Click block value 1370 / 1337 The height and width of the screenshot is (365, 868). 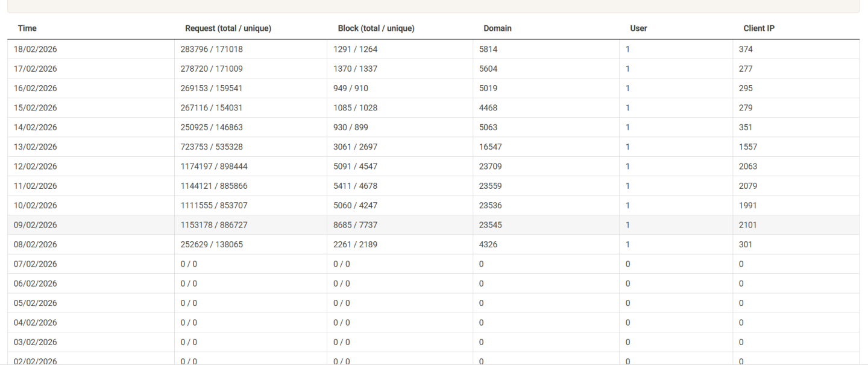tap(355, 69)
